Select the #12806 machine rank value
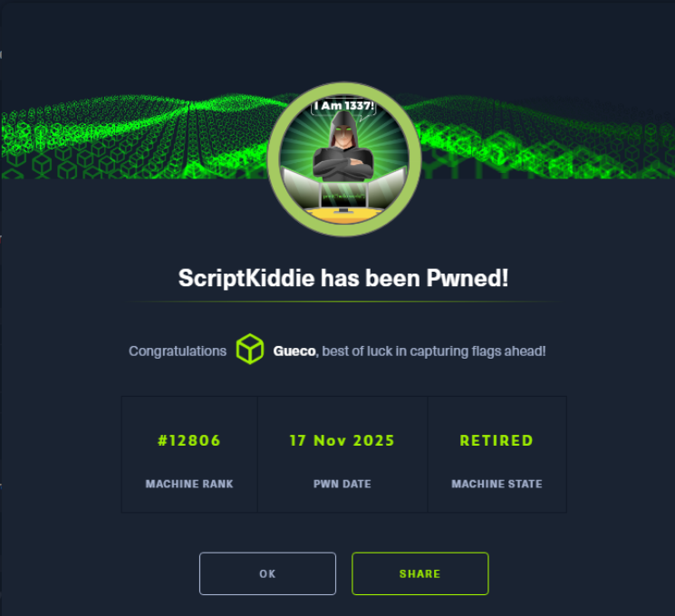Screen dimensions: 675x616 pyautogui.click(x=189, y=440)
